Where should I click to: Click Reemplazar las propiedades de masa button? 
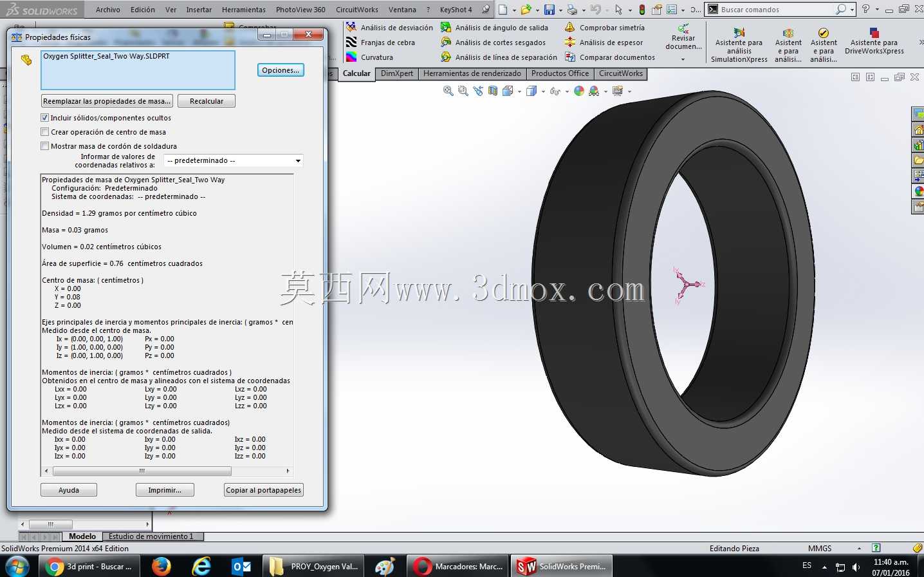[x=107, y=101]
